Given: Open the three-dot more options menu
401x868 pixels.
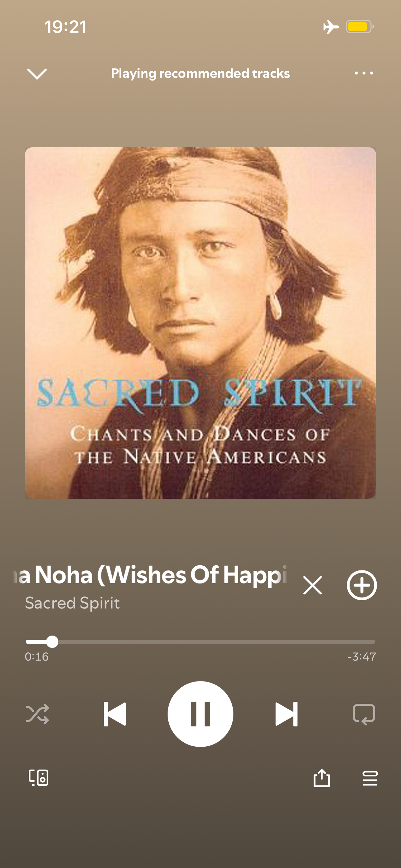Looking at the screenshot, I should 364,73.
